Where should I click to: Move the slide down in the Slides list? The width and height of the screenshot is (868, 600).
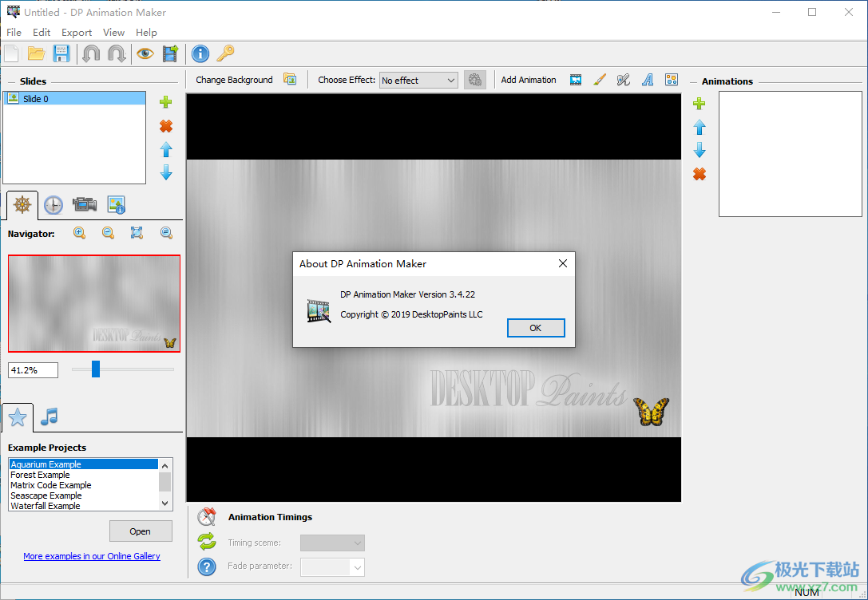tap(166, 173)
